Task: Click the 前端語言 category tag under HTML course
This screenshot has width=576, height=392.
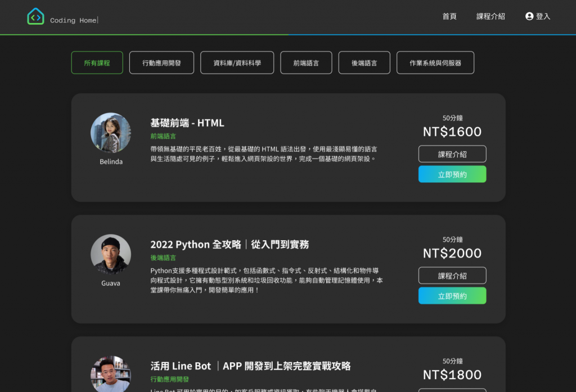Action: point(163,136)
